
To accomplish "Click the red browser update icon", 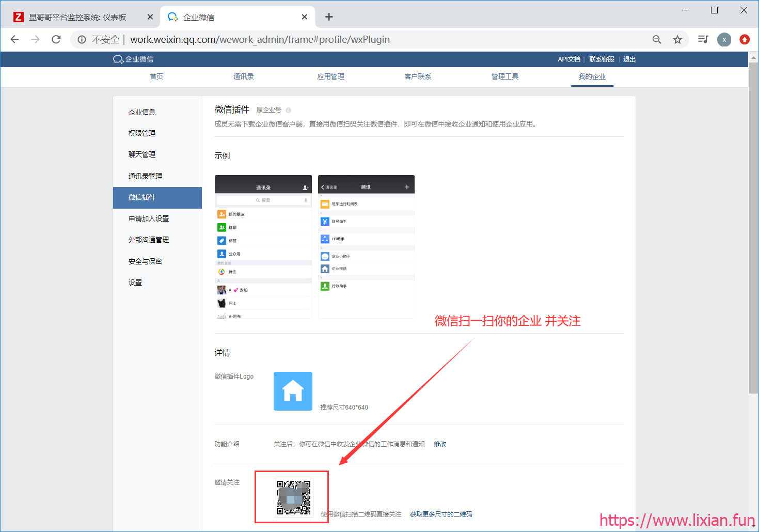I will pos(745,40).
